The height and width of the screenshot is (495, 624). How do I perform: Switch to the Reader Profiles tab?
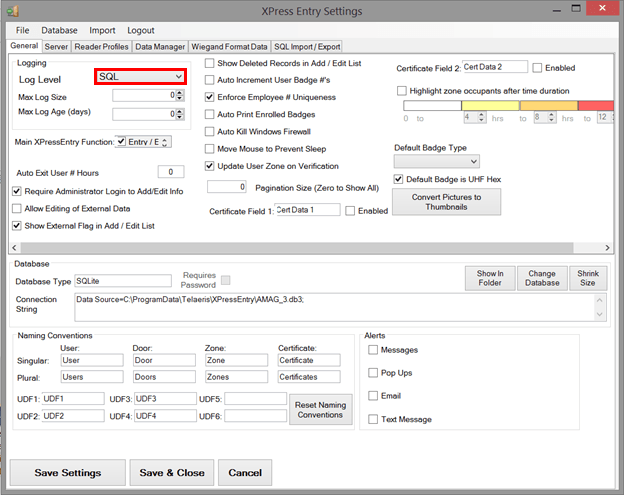pos(101,47)
